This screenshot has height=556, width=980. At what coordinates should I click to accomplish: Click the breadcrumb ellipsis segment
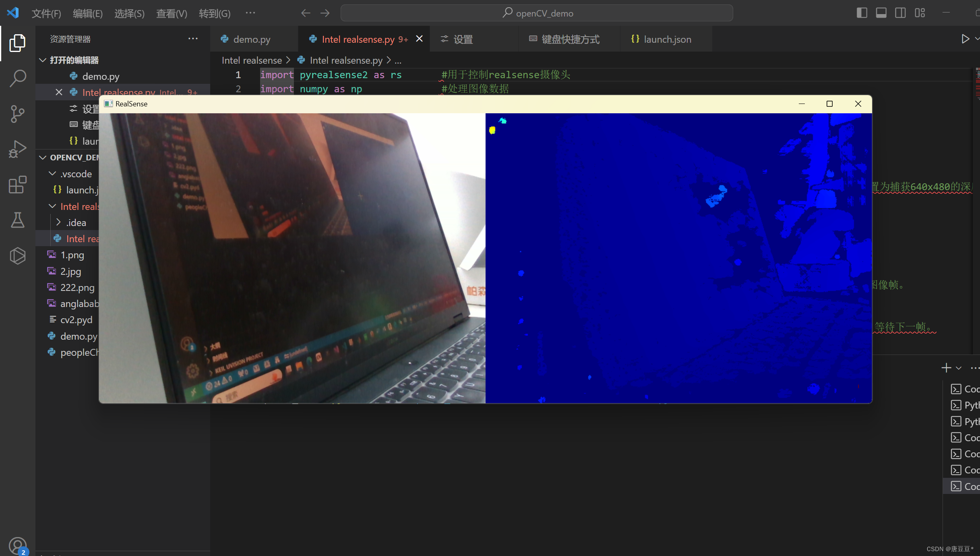[398, 60]
